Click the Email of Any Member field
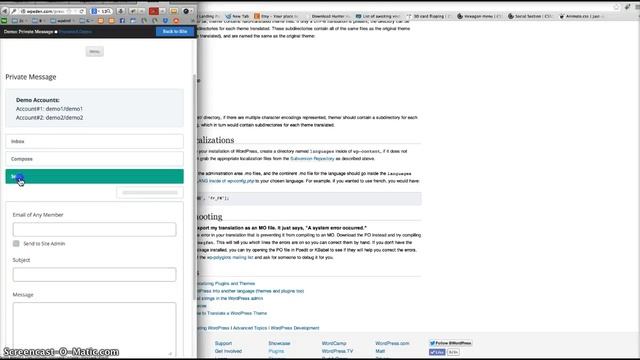The image size is (640, 360). pos(94,229)
